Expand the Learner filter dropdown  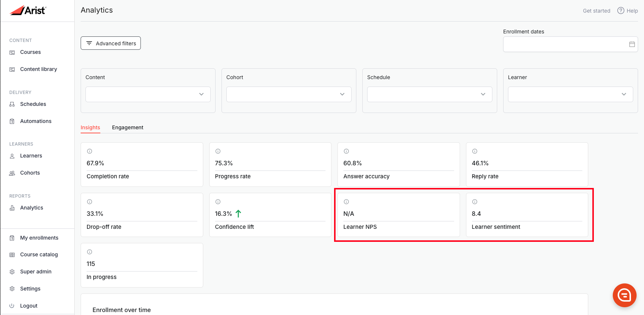[570, 94]
